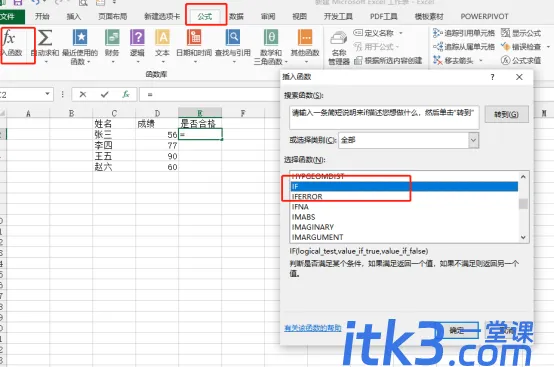The height and width of the screenshot is (367, 554).
Task: Click Error Checking (错误检查)
Action: click(521, 47)
